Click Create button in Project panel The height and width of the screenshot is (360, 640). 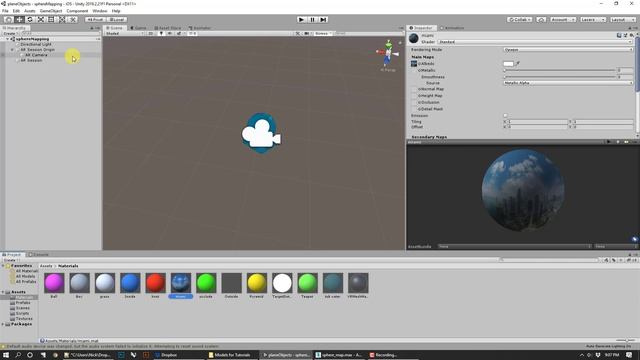click(x=10, y=260)
